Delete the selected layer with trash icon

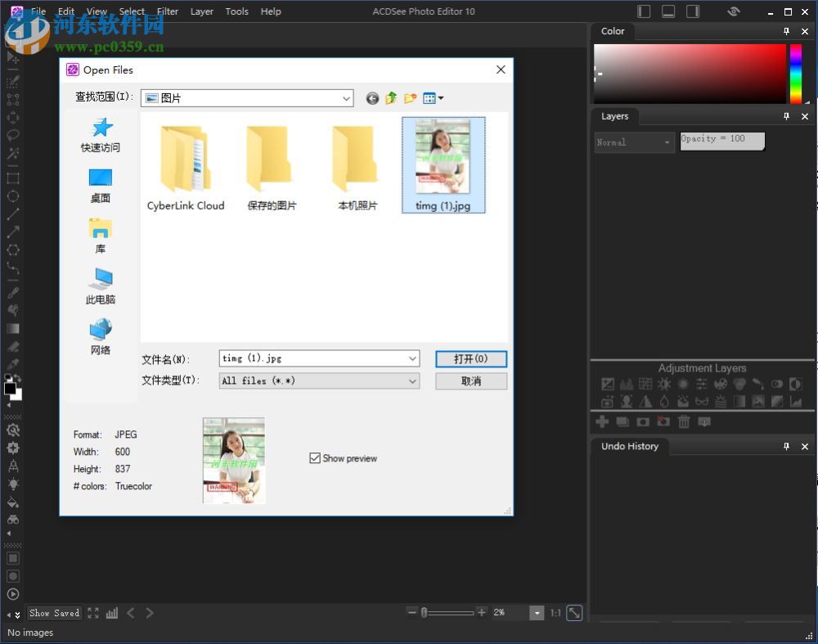point(684,421)
